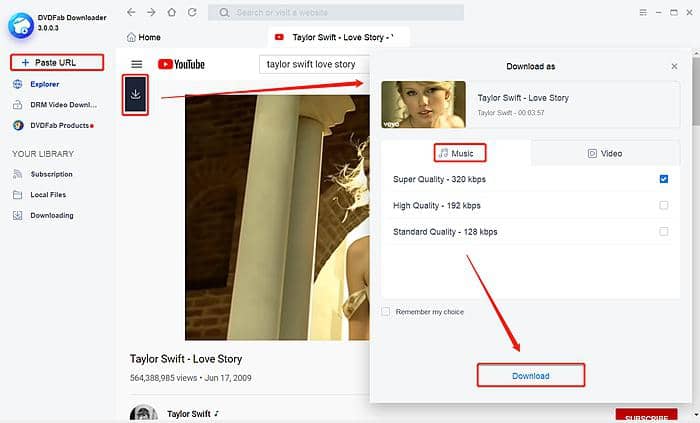Click the Taylor Swift channel avatar
The height and width of the screenshot is (423, 700).
click(144, 414)
